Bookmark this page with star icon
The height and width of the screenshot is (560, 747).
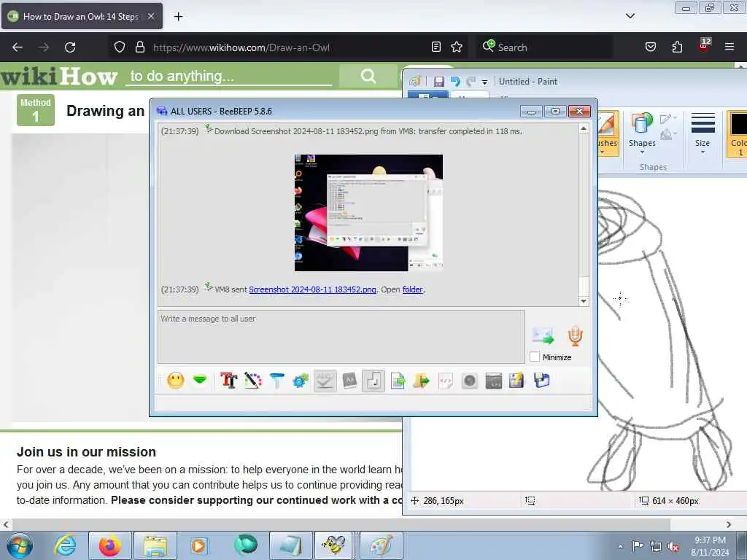point(457,47)
